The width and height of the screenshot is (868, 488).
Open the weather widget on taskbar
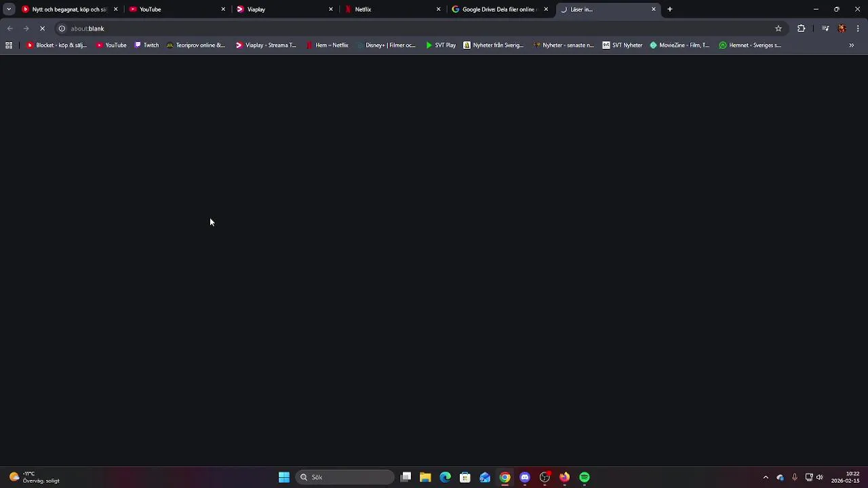(35, 477)
